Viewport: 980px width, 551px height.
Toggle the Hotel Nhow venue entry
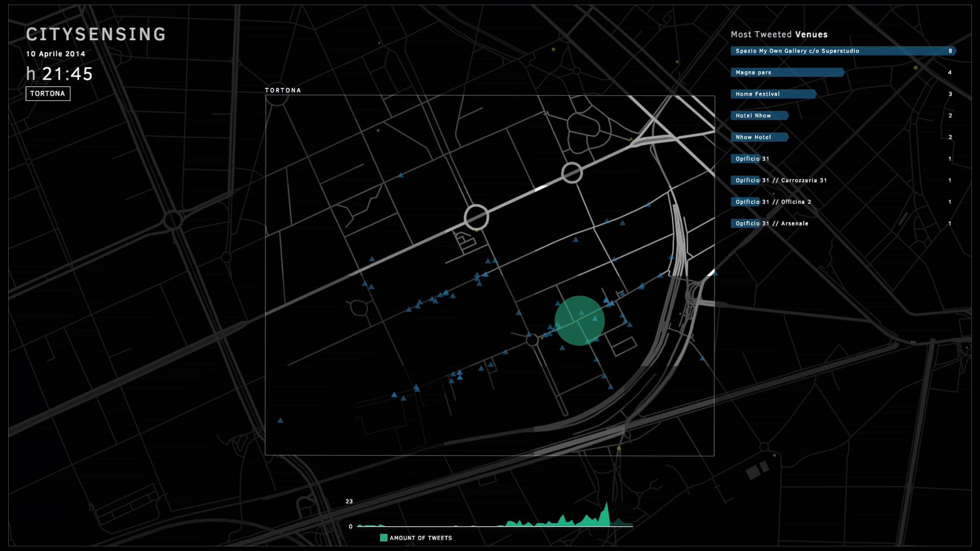760,116
